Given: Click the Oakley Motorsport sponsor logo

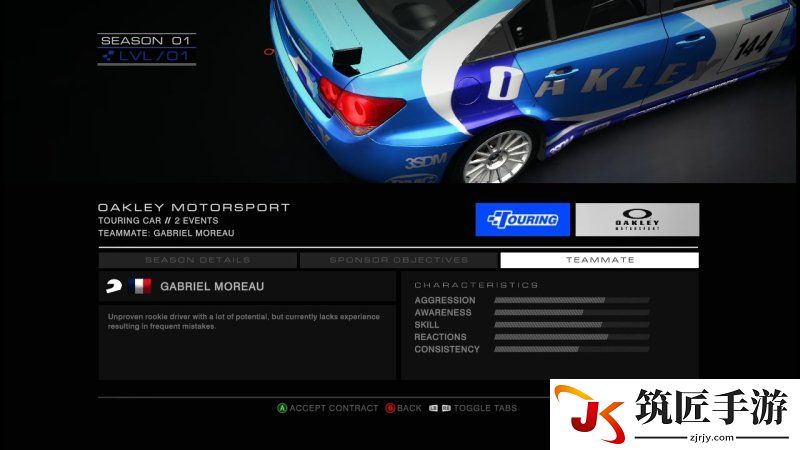Looking at the screenshot, I should pyautogui.click(x=637, y=219).
